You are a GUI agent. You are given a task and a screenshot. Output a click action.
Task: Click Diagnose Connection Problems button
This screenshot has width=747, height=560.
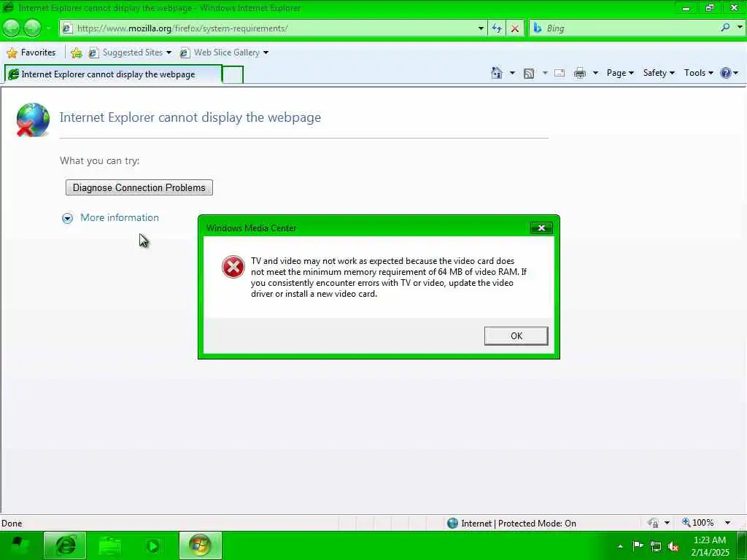point(139,187)
